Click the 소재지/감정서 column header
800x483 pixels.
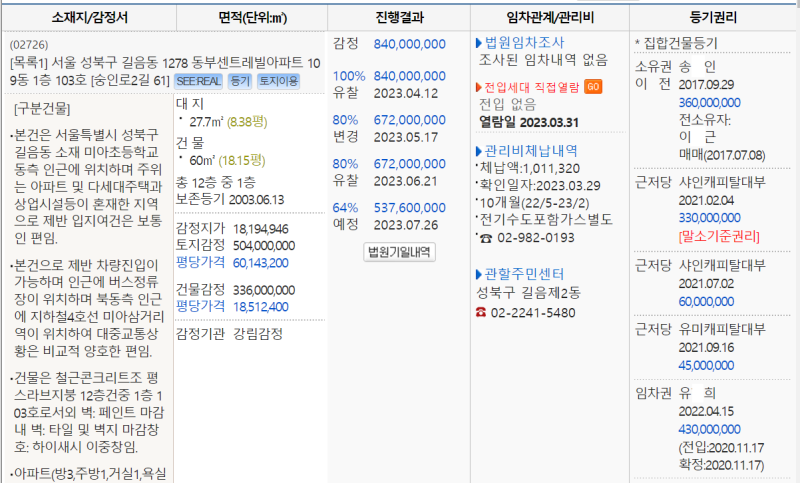coord(89,18)
